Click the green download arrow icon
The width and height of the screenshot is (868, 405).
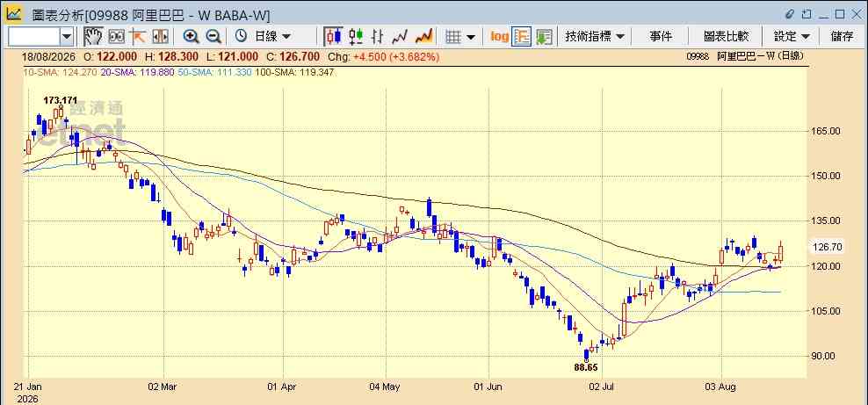pos(544,37)
